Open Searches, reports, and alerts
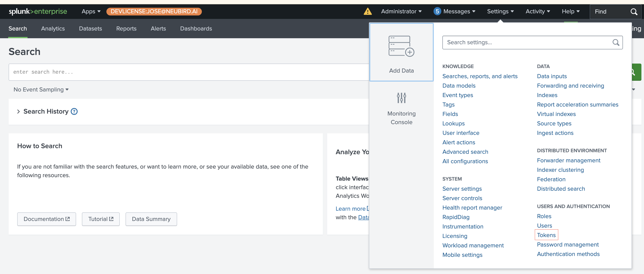The width and height of the screenshot is (644, 274). [480, 76]
